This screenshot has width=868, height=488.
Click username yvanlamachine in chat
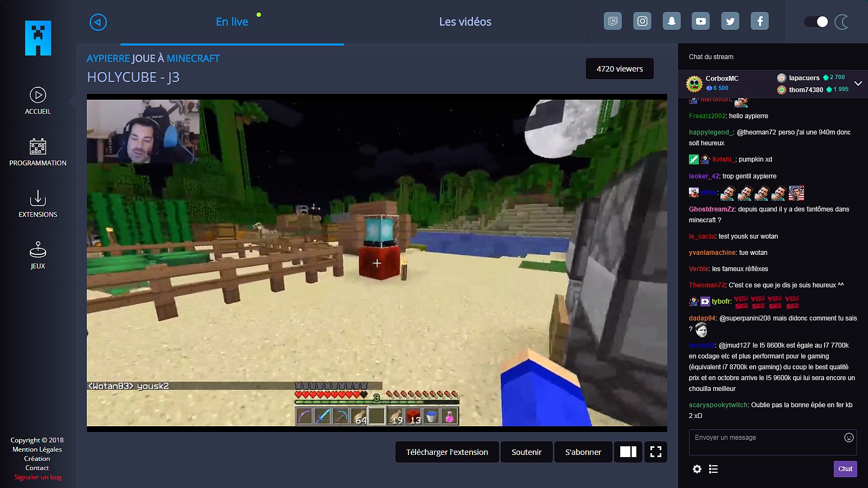(x=712, y=253)
